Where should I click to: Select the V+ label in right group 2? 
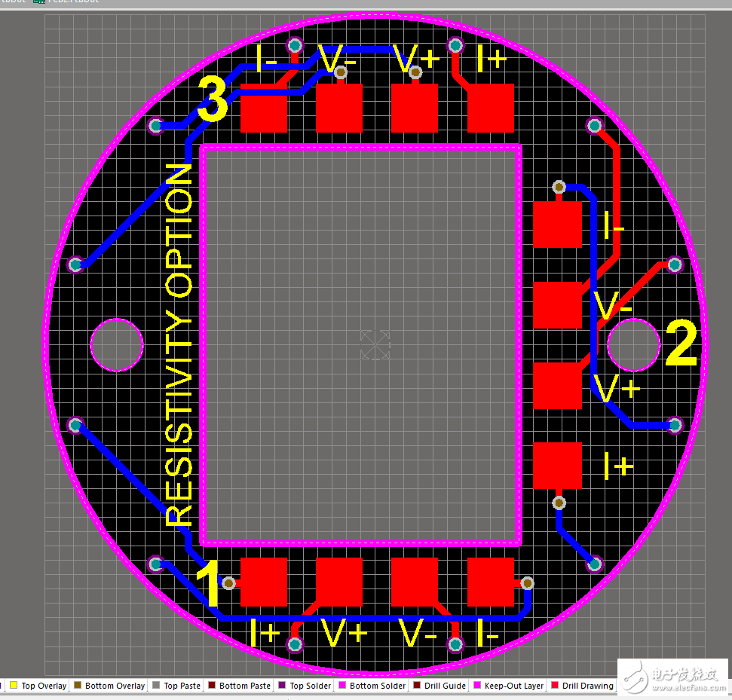pos(616,388)
